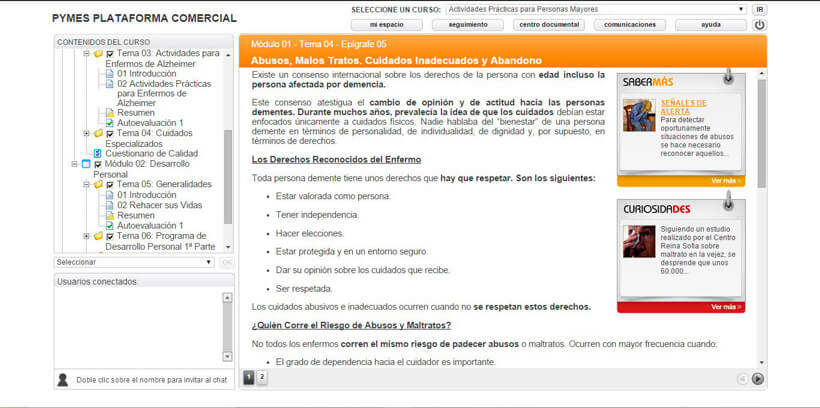
Task: Collapse the Tema 03 tree node
Action: 86,54
